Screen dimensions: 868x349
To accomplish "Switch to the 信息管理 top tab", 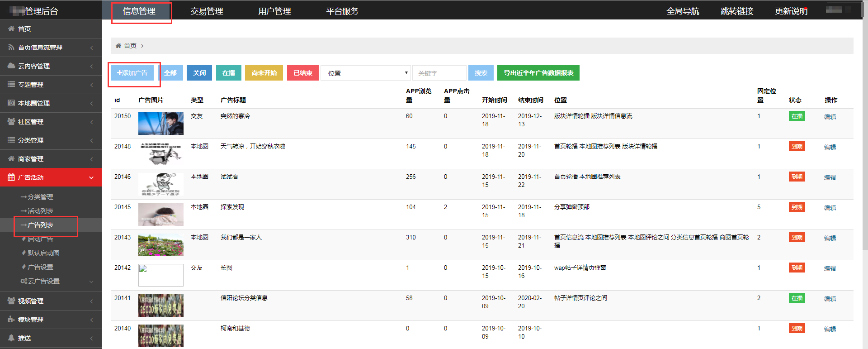I will coord(139,11).
